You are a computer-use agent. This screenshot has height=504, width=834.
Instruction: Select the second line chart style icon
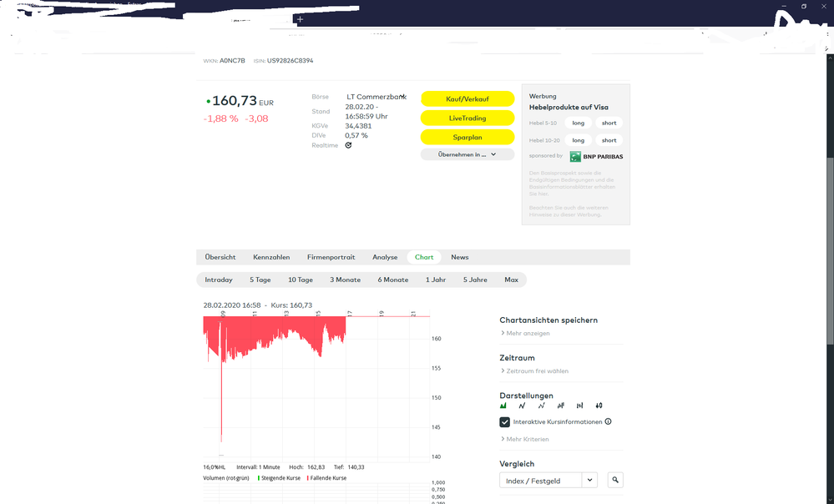pyautogui.click(x=541, y=406)
